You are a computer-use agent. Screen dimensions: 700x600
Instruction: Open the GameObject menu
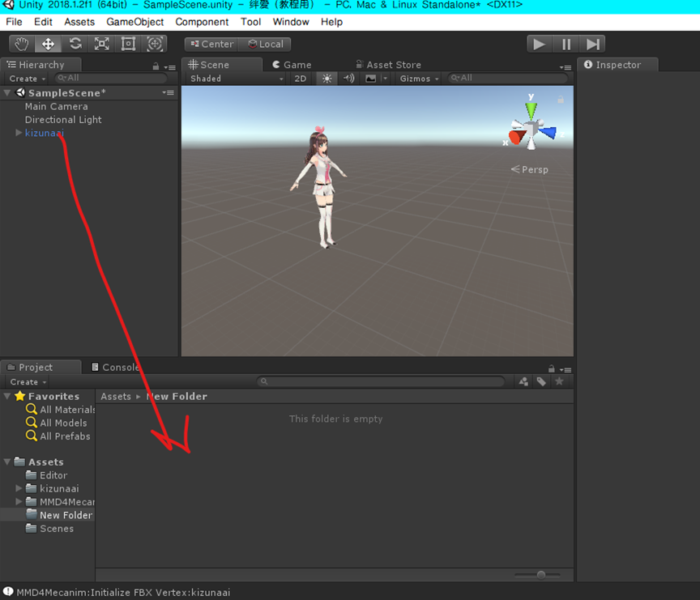(x=134, y=22)
